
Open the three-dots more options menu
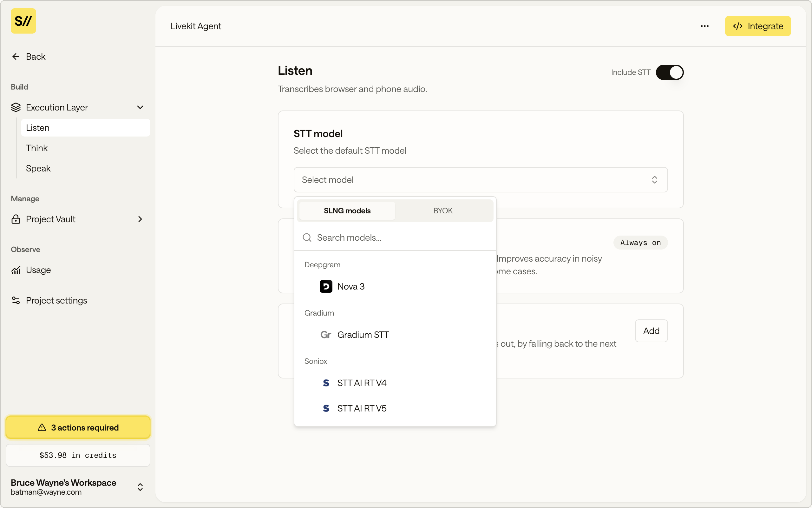[704, 26]
